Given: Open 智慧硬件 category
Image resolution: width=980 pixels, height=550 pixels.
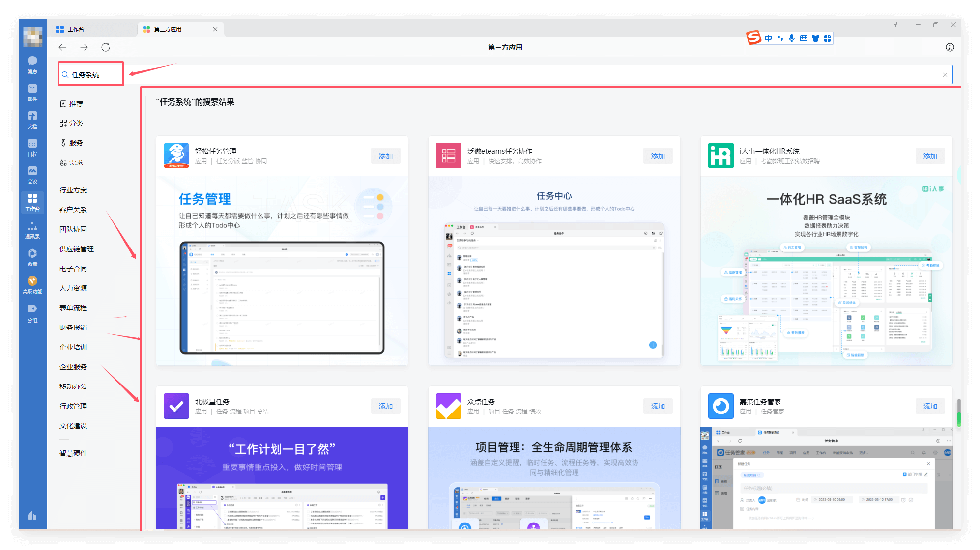Looking at the screenshot, I should 73,453.
